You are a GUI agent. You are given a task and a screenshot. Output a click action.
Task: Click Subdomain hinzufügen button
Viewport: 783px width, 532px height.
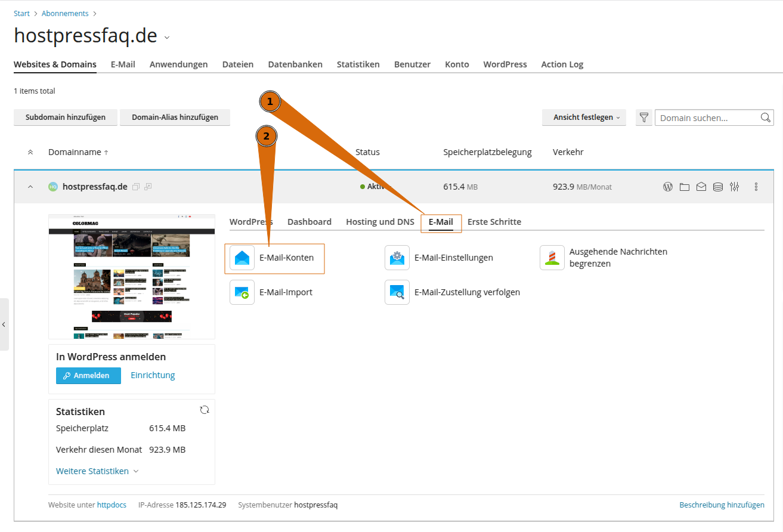click(x=66, y=117)
